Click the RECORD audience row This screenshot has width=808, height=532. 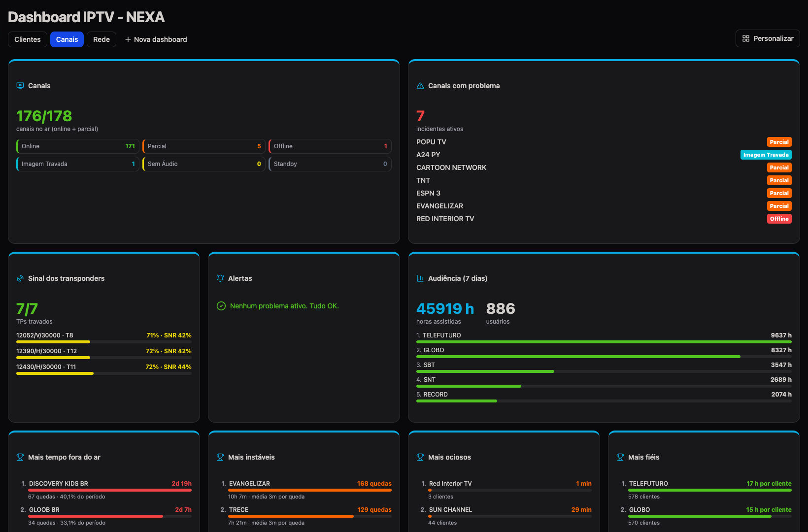pos(604,398)
